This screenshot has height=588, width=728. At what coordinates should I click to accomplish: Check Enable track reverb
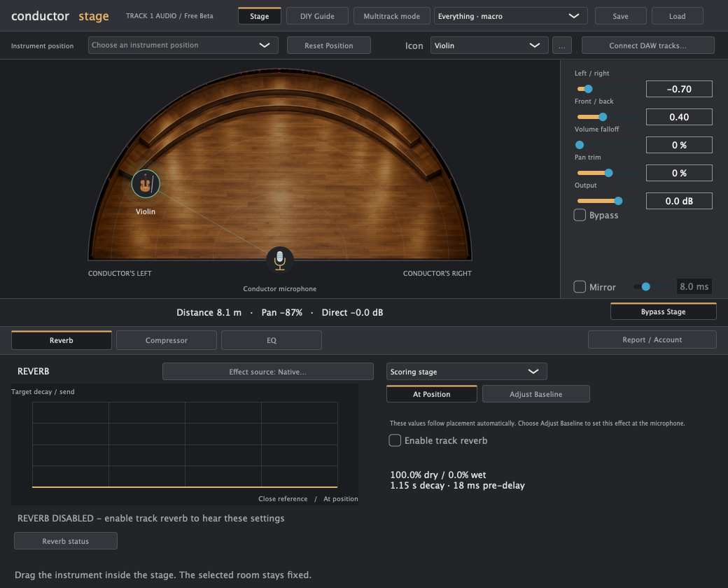[x=395, y=440]
